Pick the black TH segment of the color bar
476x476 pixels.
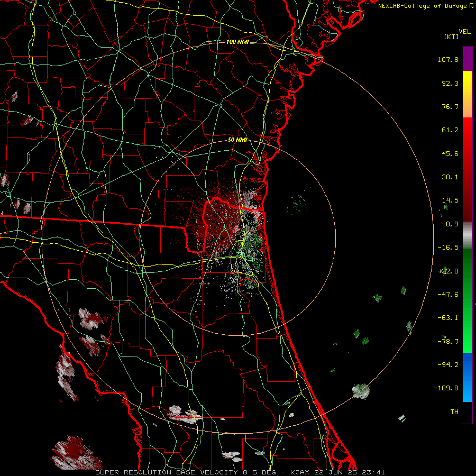point(467,412)
